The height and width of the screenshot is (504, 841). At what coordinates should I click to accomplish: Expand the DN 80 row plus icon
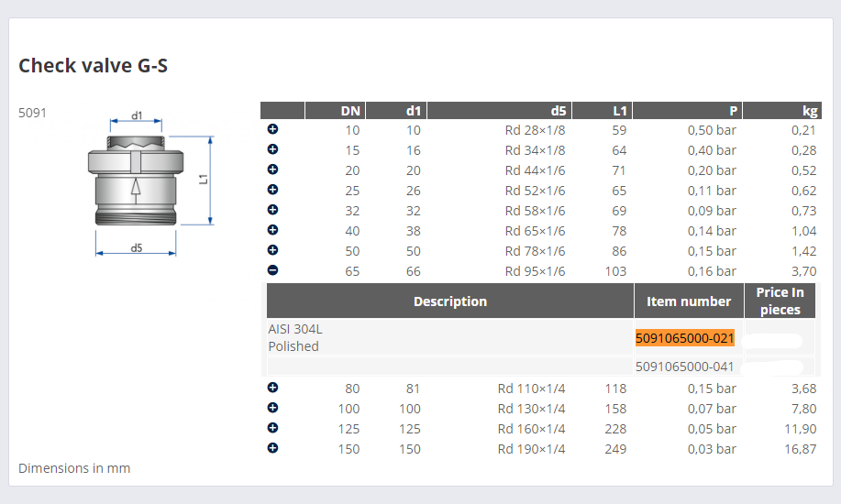[272, 387]
